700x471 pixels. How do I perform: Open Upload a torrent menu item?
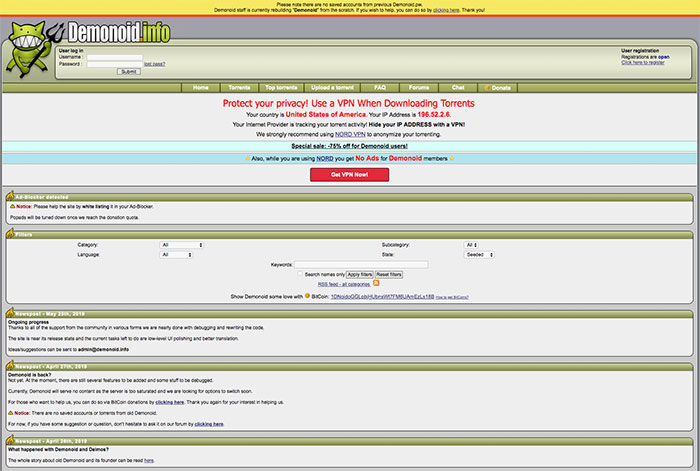click(x=332, y=88)
